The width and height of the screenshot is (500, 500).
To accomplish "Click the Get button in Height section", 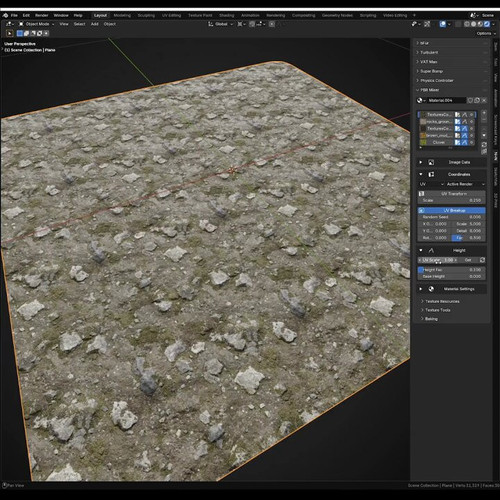I will (468, 260).
